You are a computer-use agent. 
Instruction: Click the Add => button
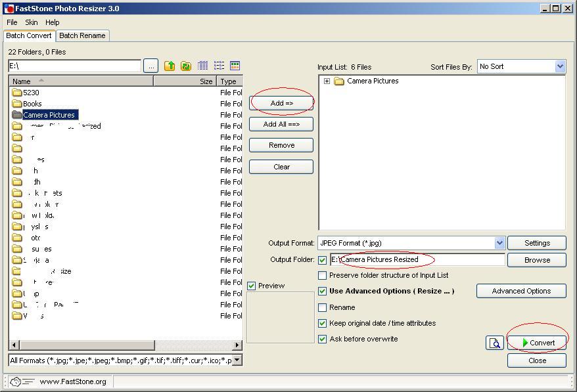(281, 103)
